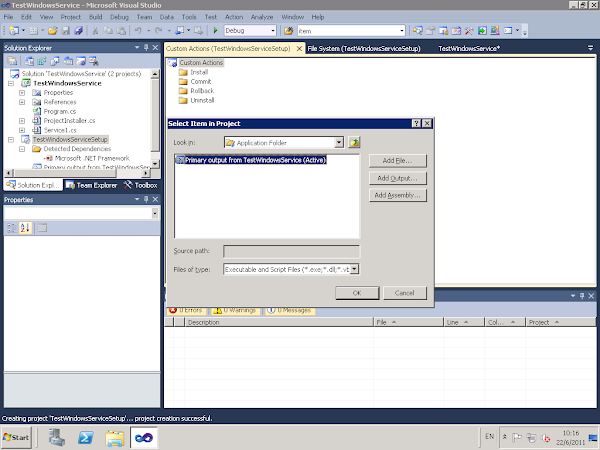Image resolution: width=600 pixels, height=450 pixels.
Task: Click the Solution Explorer icon in main toolbar
Action: pos(417,31)
